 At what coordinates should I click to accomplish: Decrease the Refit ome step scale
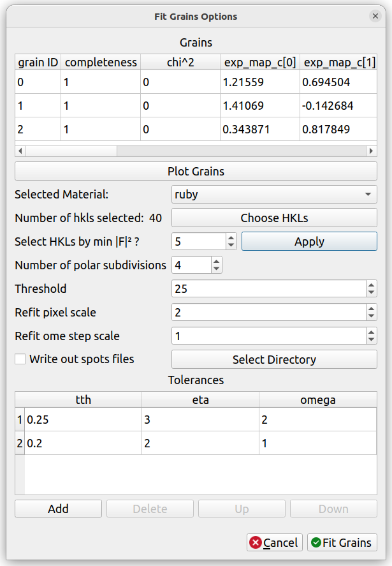click(x=372, y=340)
